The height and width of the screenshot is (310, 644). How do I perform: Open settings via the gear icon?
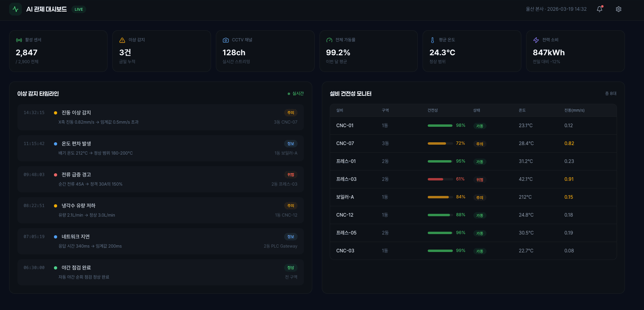(618, 9)
